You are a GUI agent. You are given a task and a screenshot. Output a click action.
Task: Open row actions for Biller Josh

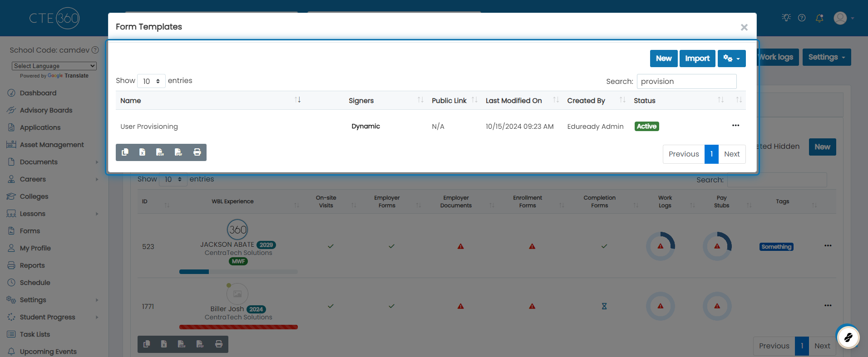pyautogui.click(x=828, y=306)
